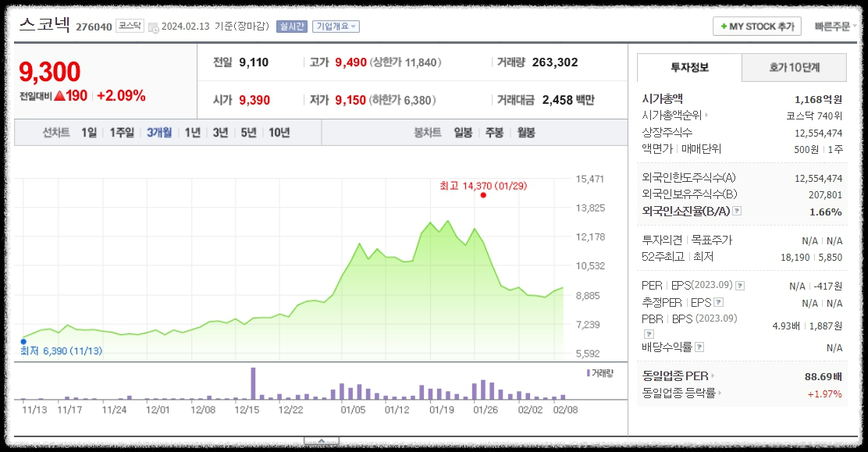Image resolution: width=868 pixels, height=452 pixels.
Task: Click the 고가 value 9,490
Action: [x=351, y=62]
